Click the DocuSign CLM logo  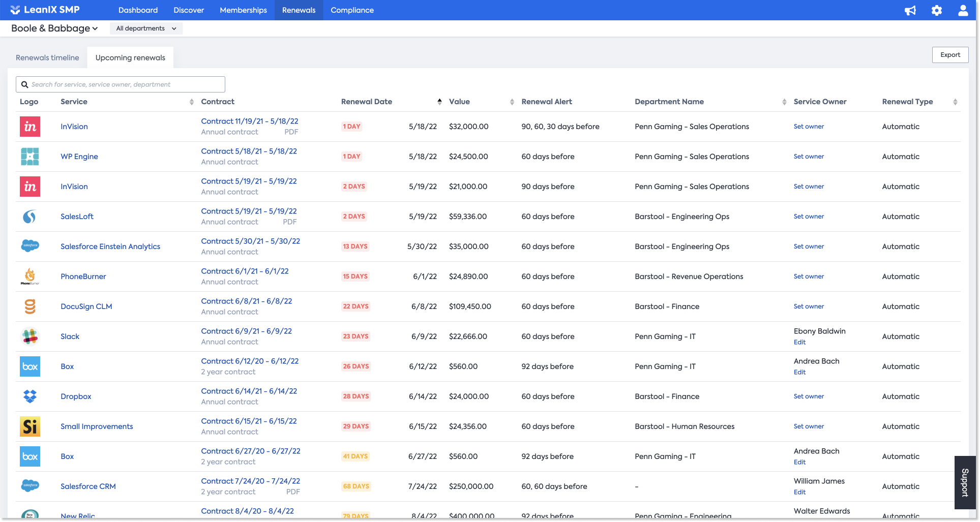click(x=30, y=306)
